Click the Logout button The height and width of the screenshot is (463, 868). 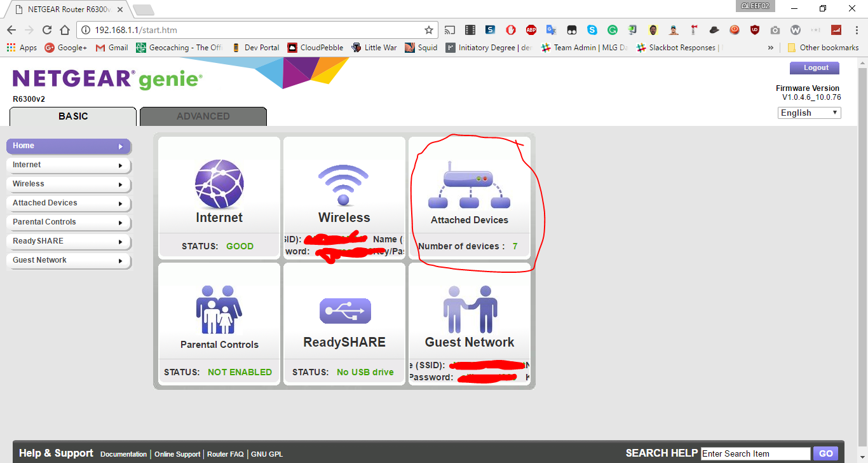pos(814,67)
